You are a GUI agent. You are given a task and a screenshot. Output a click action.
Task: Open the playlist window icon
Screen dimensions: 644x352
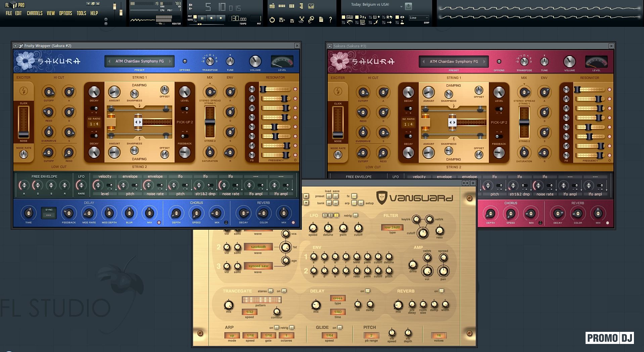tap(272, 6)
